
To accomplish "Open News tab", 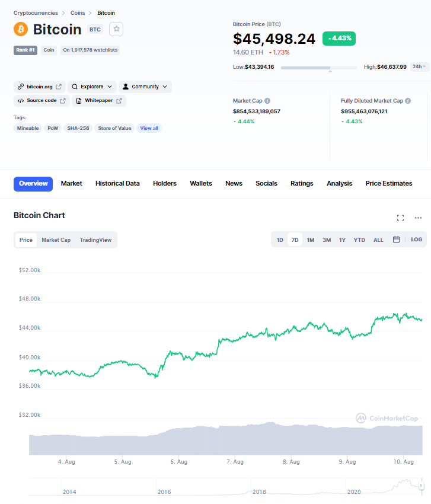I will [234, 184].
